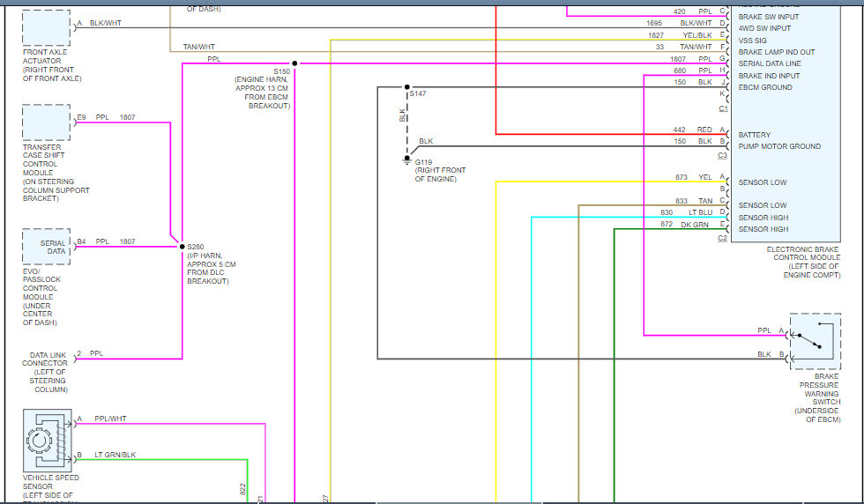Screen dimensions: 864x504
Task: Select the S147 label
Action: tap(418, 94)
